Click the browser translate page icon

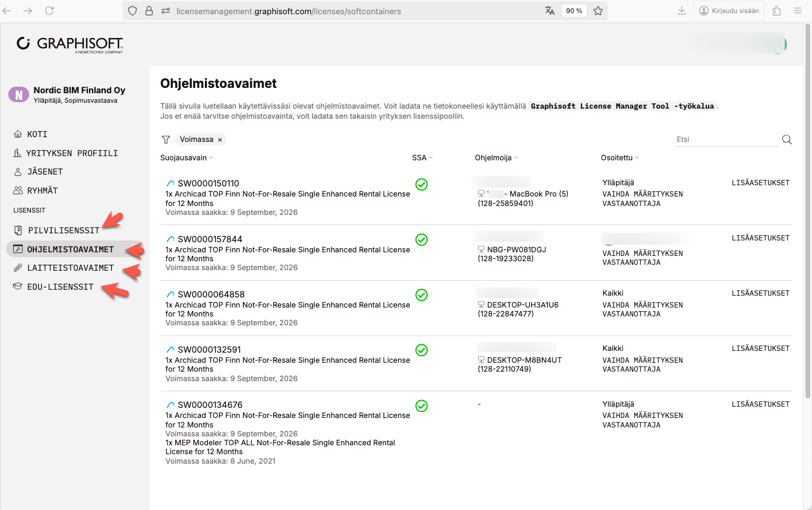(550, 11)
